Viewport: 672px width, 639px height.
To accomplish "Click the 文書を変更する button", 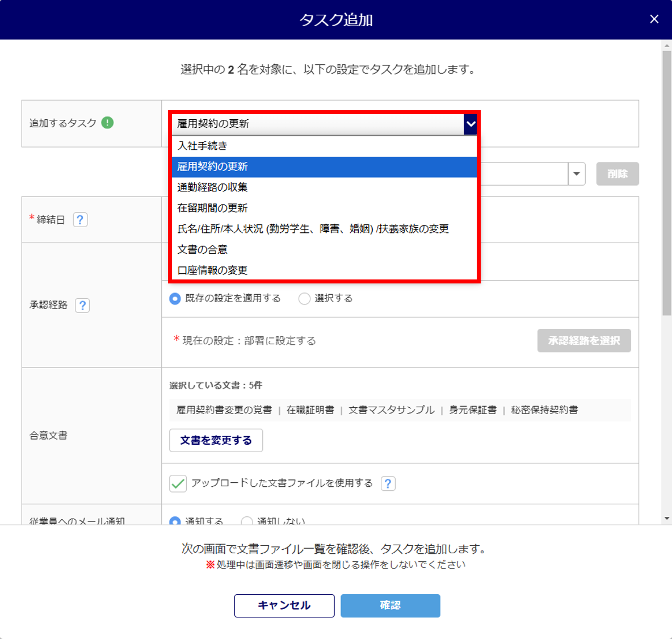I will pyautogui.click(x=216, y=440).
